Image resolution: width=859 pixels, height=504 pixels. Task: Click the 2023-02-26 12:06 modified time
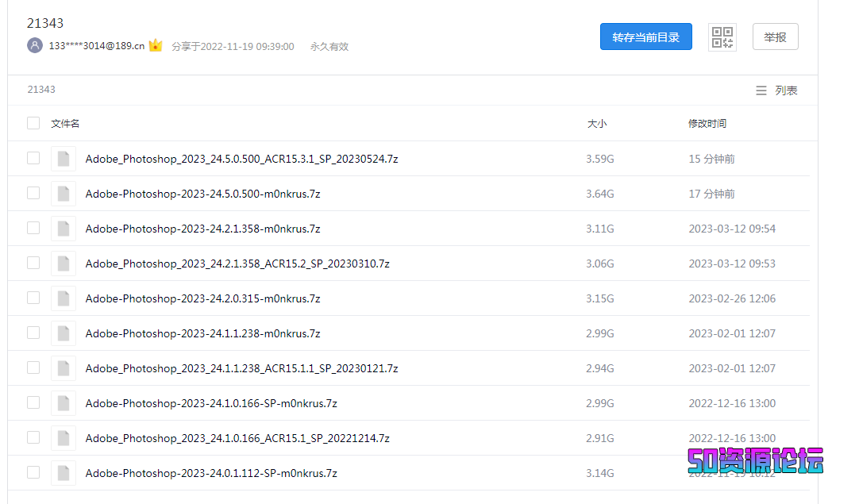[732, 298]
